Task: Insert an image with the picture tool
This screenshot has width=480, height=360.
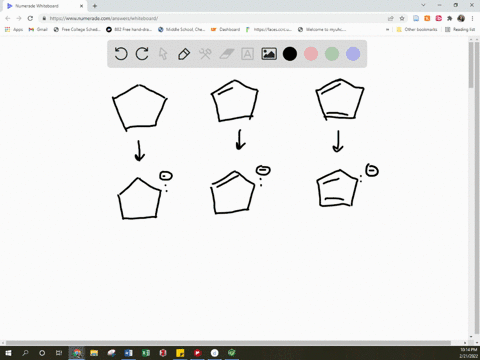Action: coord(269,54)
